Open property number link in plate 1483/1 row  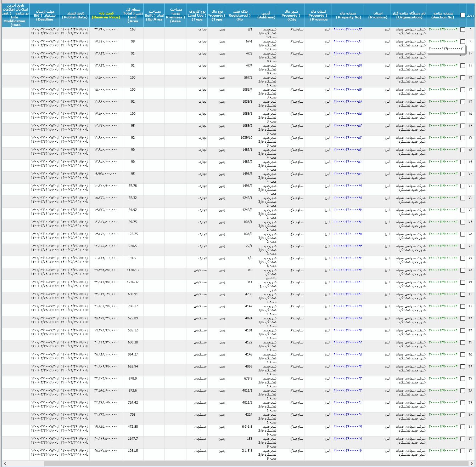[x=348, y=150]
